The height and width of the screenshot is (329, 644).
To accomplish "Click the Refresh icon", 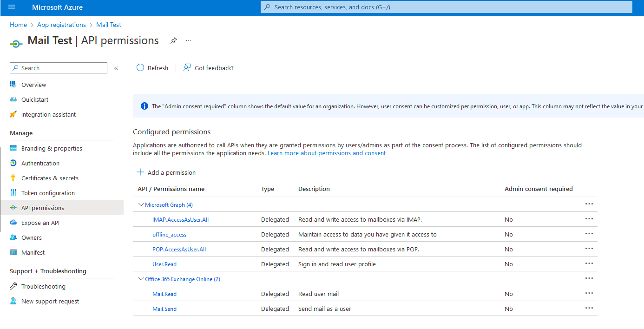I will (140, 68).
